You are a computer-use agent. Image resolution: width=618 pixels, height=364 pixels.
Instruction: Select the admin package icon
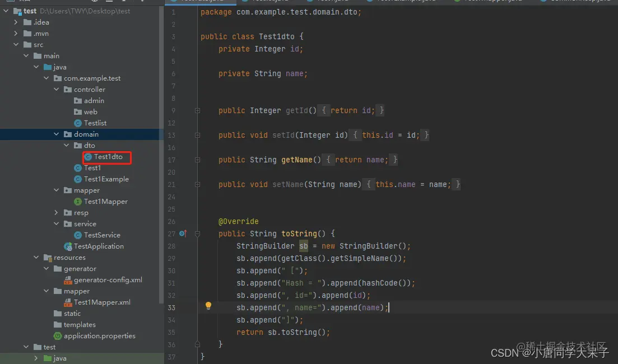tap(78, 101)
